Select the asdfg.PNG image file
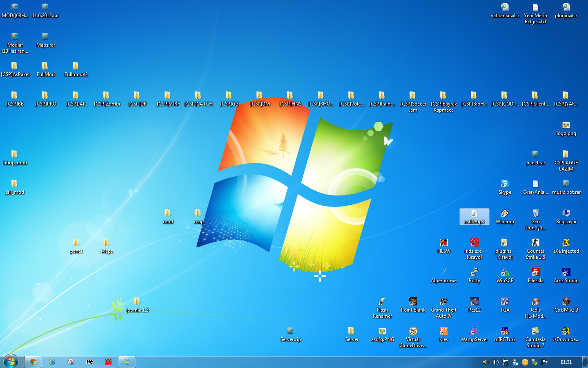Image resolution: width=588 pixels, height=368 pixels. click(x=383, y=334)
